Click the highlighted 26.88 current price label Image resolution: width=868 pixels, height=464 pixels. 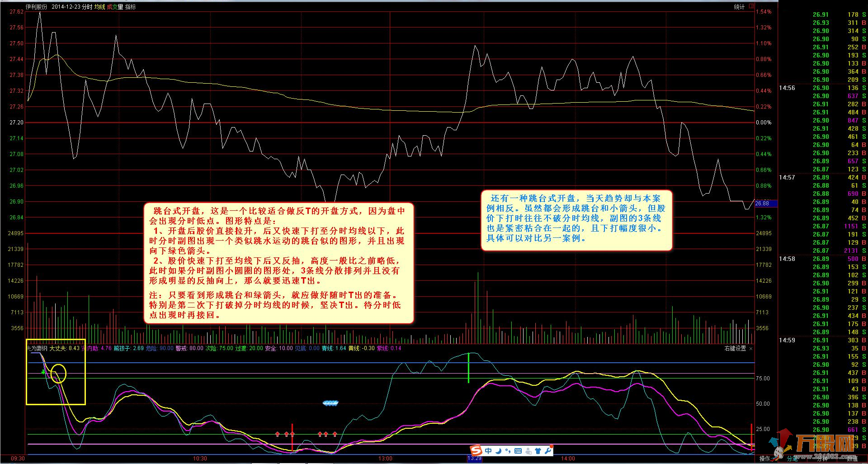(766, 204)
